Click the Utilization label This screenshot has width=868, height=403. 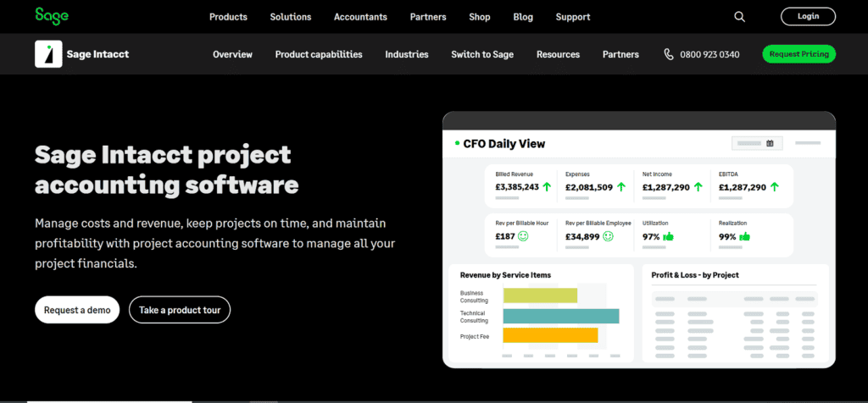[655, 224]
